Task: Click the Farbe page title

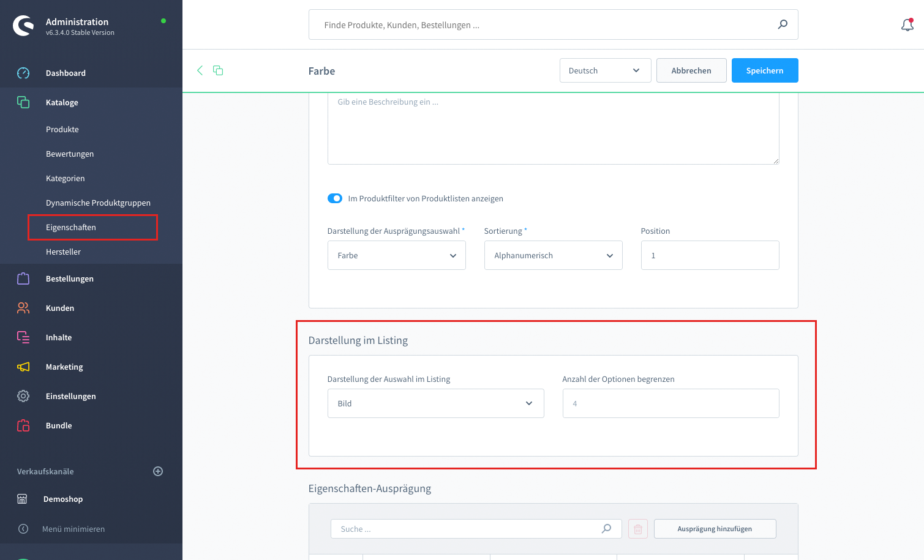Action: coord(321,71)
